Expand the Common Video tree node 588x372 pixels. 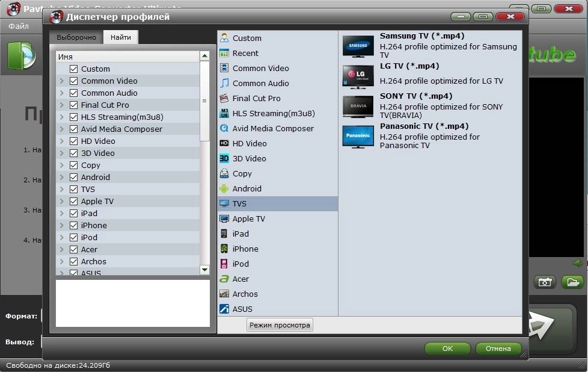click(62, 81)
